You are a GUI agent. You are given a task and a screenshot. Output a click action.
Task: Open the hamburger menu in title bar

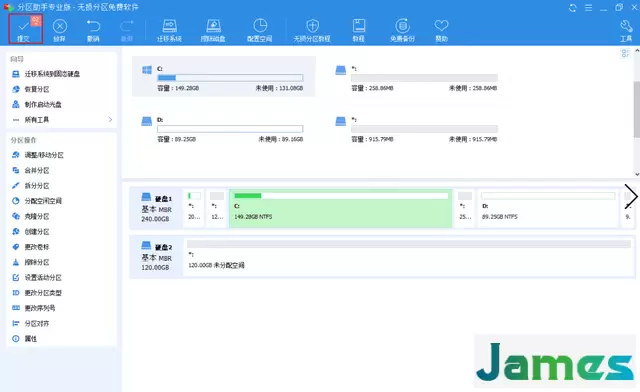click(x=588, y=8)
